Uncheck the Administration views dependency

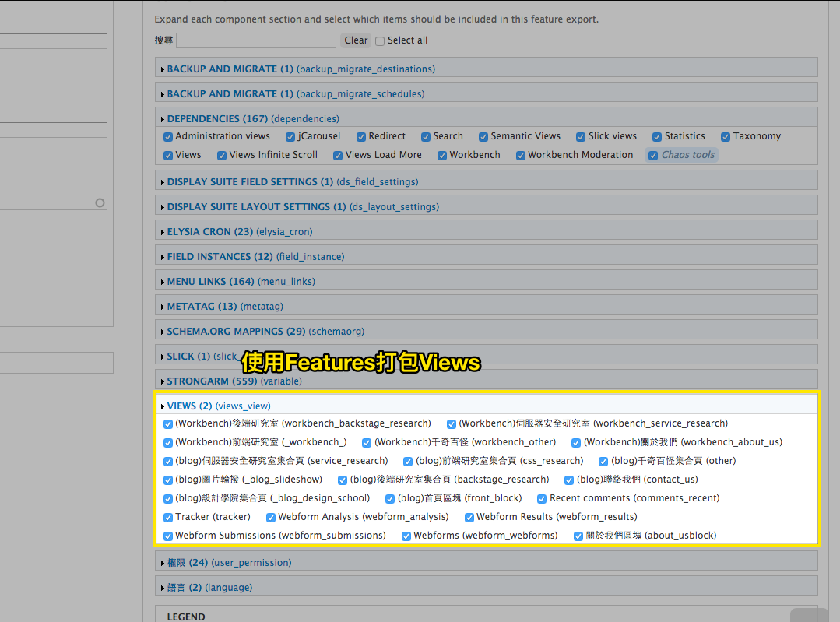click(168, 137)
